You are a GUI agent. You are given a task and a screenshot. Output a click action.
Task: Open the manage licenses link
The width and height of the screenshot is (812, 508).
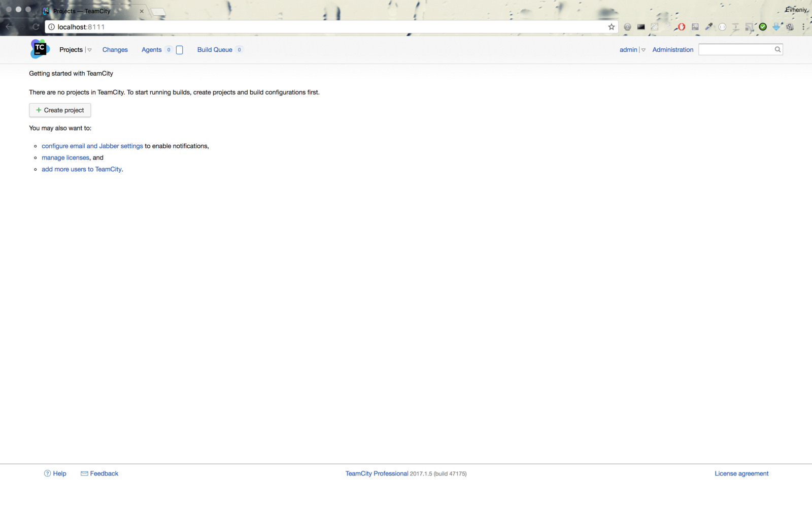(65, 157)
